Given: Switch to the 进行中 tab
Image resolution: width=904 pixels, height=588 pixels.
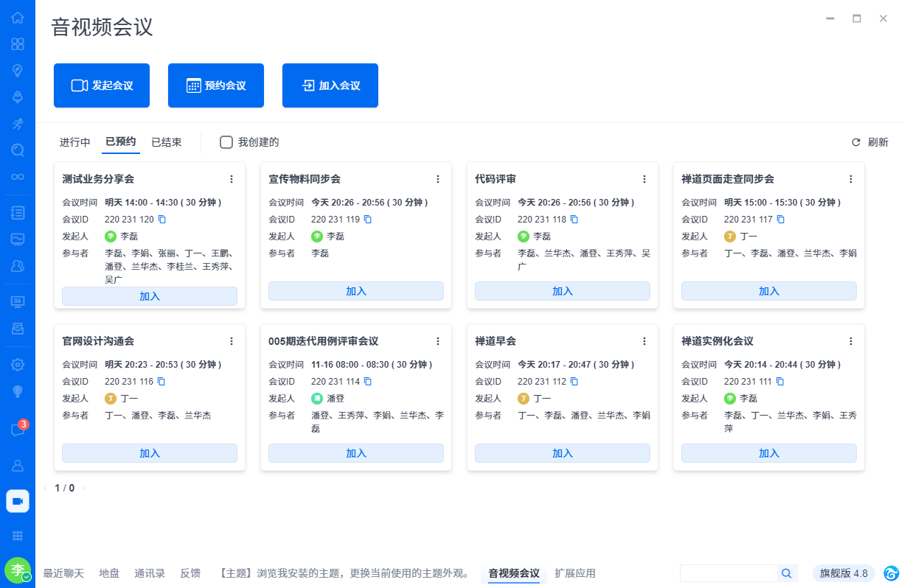Looking at the screenshot, I should (x=75, y=142).
